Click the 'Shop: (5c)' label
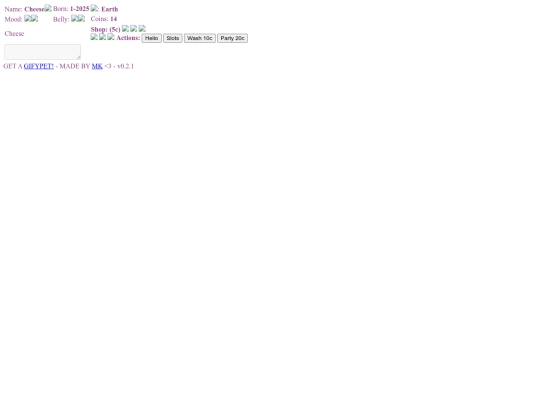The height and width of the screenshot is (405, 540). tap(105, 30)
